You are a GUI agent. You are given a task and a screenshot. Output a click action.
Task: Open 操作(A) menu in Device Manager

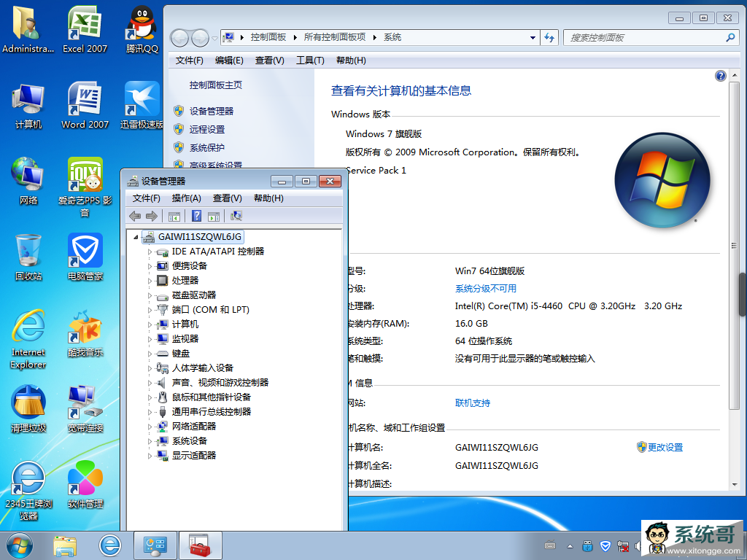pos(186,198)
